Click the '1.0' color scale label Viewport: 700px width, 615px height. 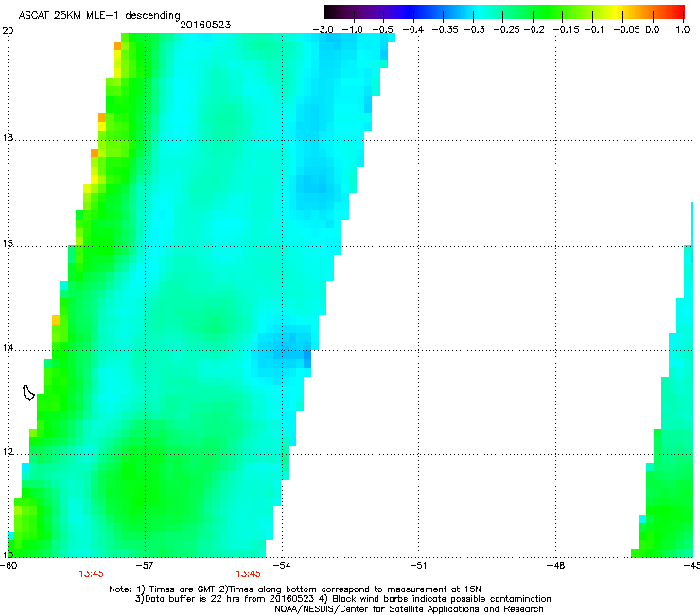click(x=683, y=30)
